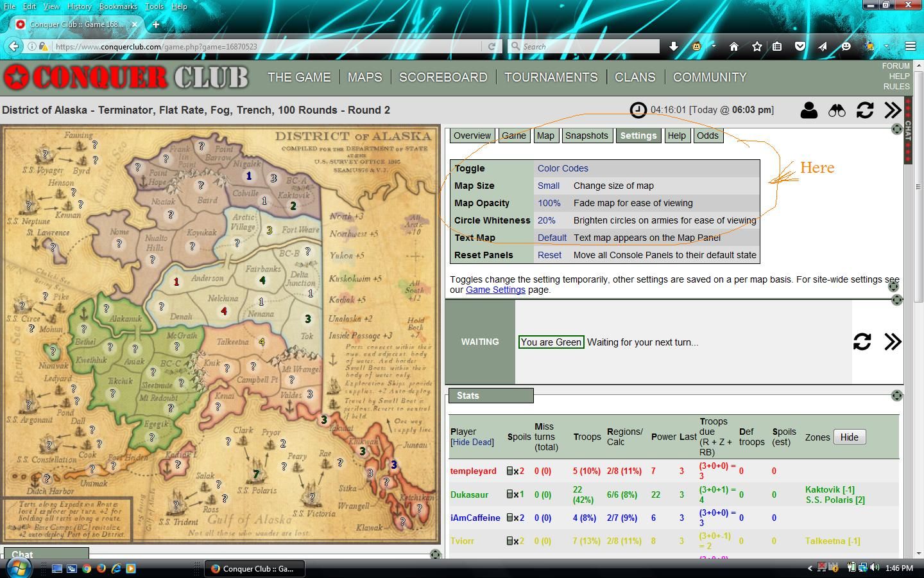The height and width of the screenshot is (578, 924).
Task: Open the vertical CHAT side tab
Action: tap(908, 131)
